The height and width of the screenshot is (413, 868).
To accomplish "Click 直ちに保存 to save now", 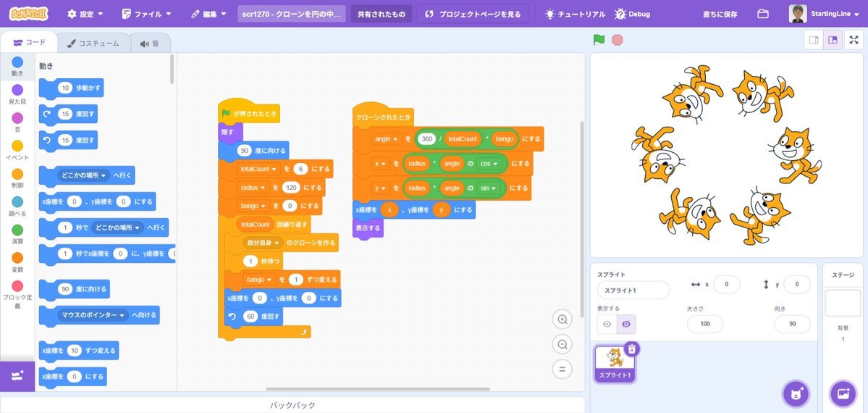I will (720, 14).
